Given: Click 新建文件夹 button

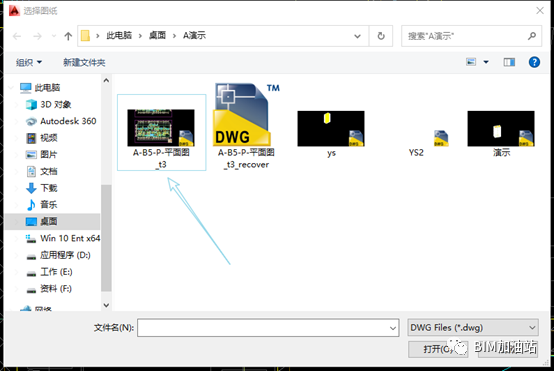Looking at the screenshot, I should [84, 63].
